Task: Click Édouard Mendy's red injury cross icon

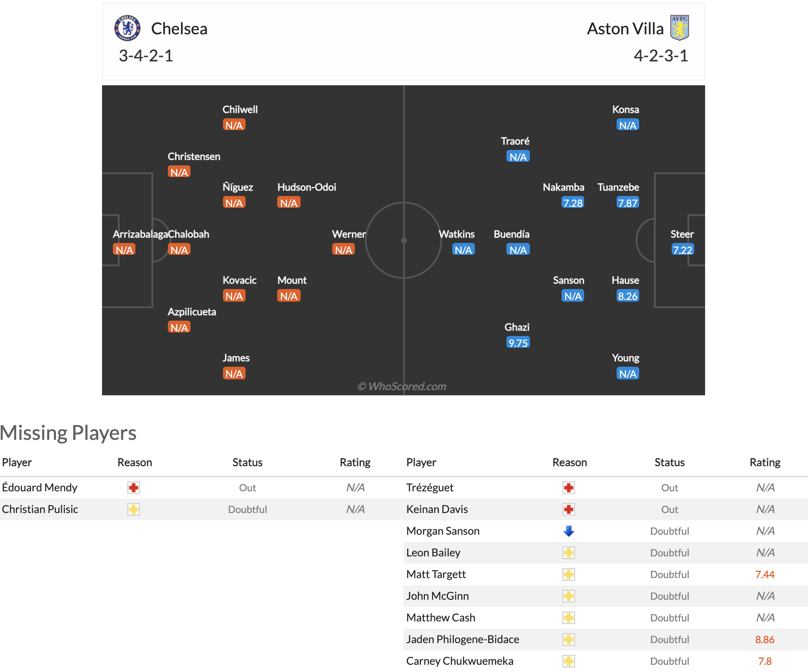Action: tap(133, 488)
